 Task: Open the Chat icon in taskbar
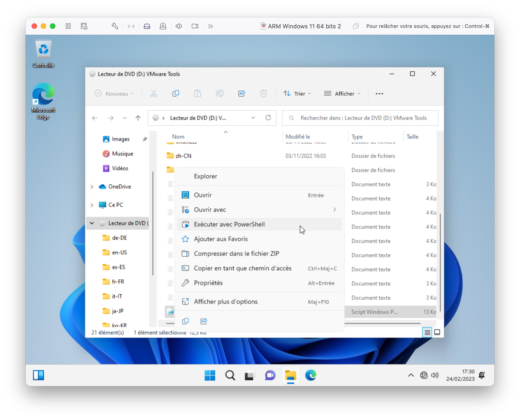click(270, 375)
